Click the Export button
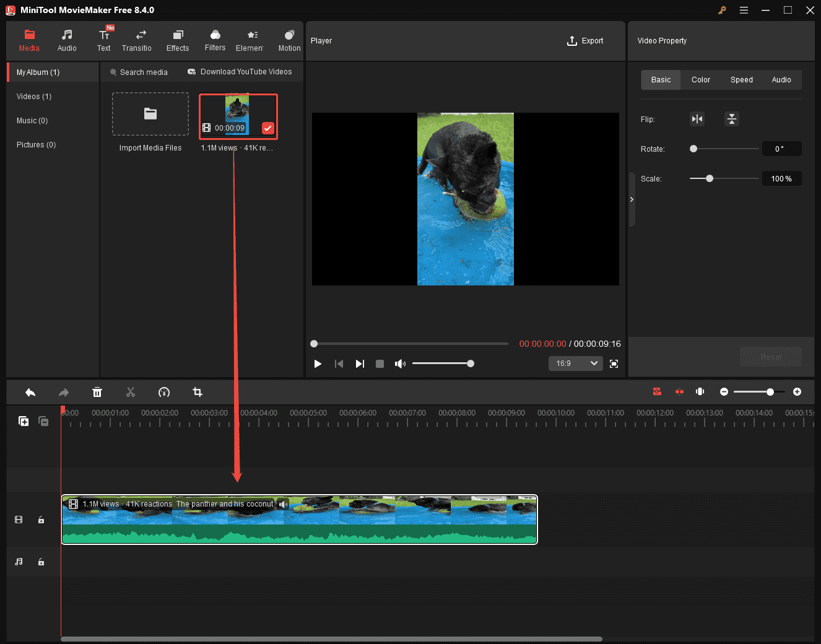The height and width of the screenshot is (644, 821). pyautogui.click(x=585, y=40)
